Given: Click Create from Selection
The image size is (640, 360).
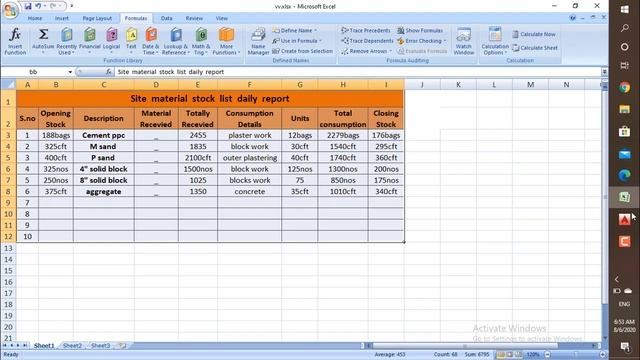Looking at the screenshot, I should pyautogui.click(x=302, y=51).
